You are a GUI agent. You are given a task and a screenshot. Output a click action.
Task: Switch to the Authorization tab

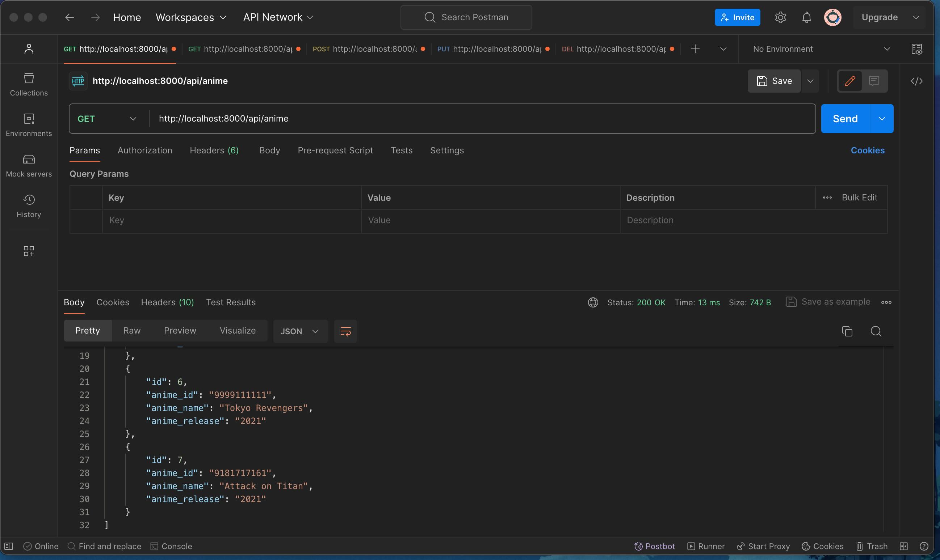pyautogui.click(x=144, y=150)
